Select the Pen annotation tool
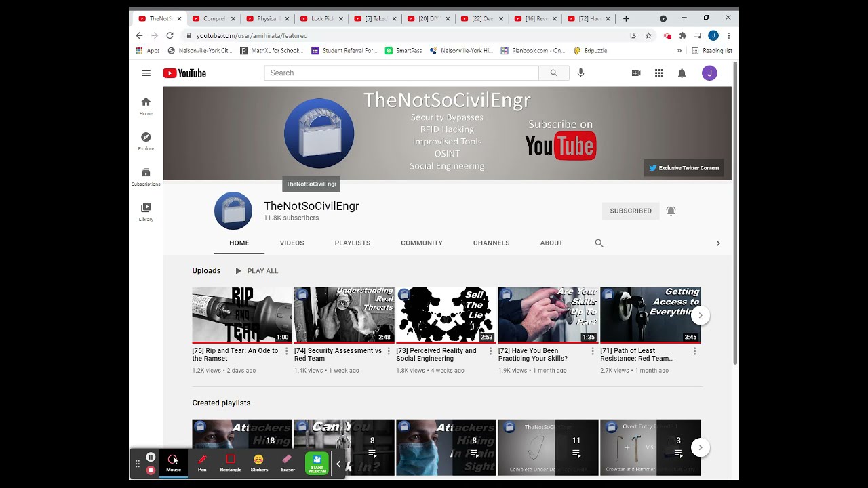The width and height of the screenshot is (868, 488). coord(202,464)
